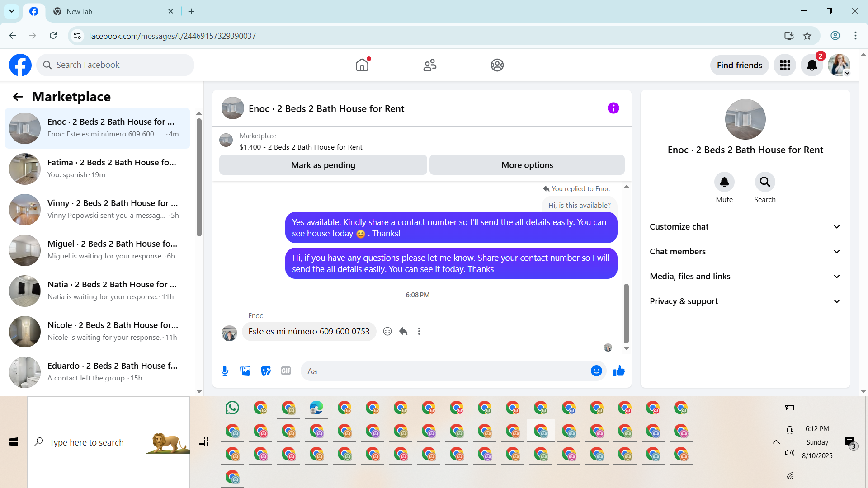The height and width of the screenshot is (488, 868).
Task: Expand Media, files and links section
Action: pyautogui.click(x=745, y=277)
